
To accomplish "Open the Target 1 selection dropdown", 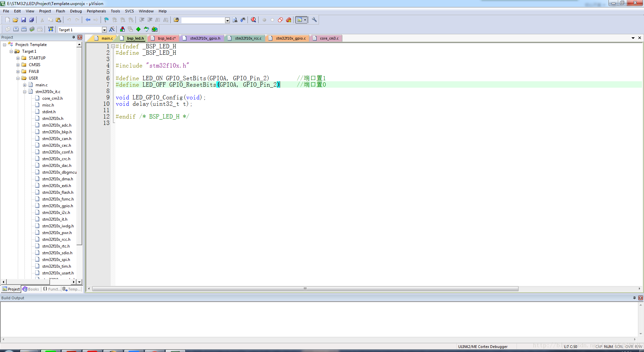I will pos(104,30).
